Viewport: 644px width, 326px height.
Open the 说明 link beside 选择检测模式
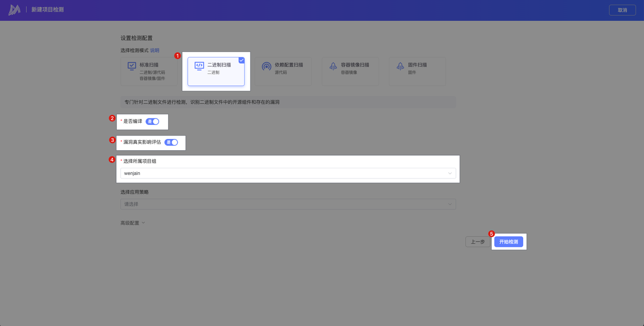(154, 50)
